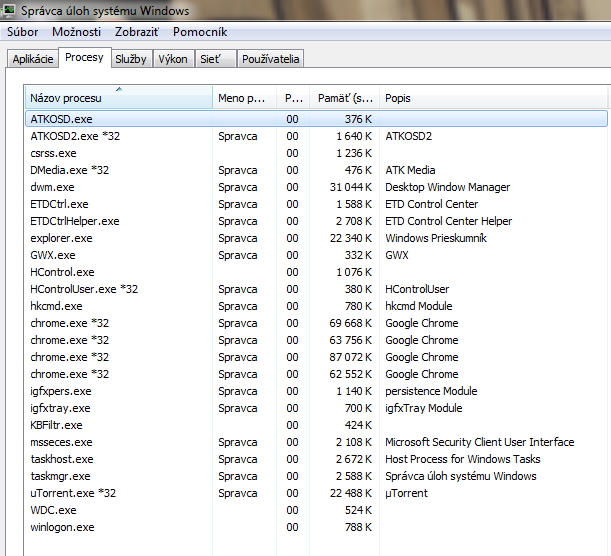
Task: Select the dwm.exe process row
Action: (52, 187)
